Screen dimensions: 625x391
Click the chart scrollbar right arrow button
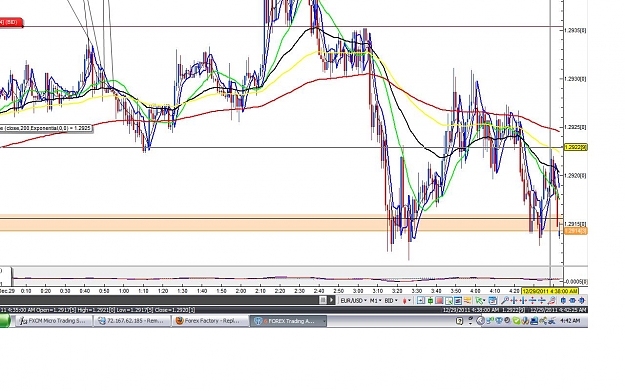click(332, 300)
